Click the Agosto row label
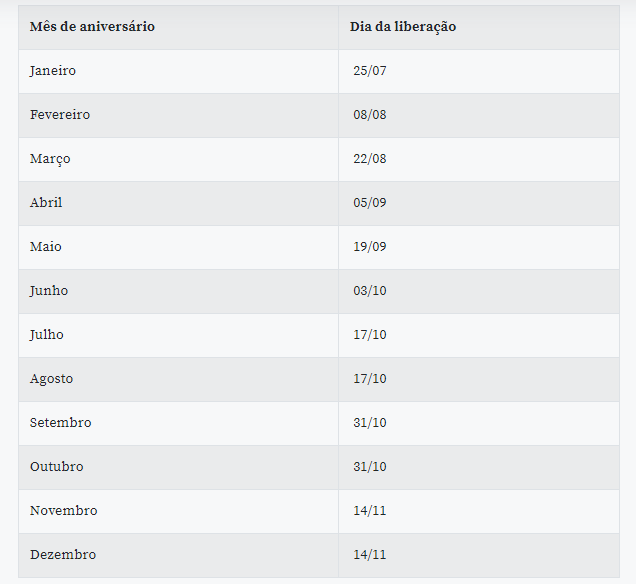The width and height of the screenshot is (636, 584). [x=51, y=379]
